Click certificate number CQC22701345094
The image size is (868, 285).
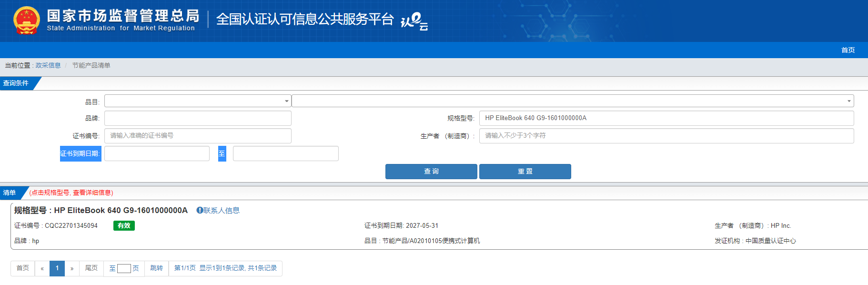(x=71, y=225)
